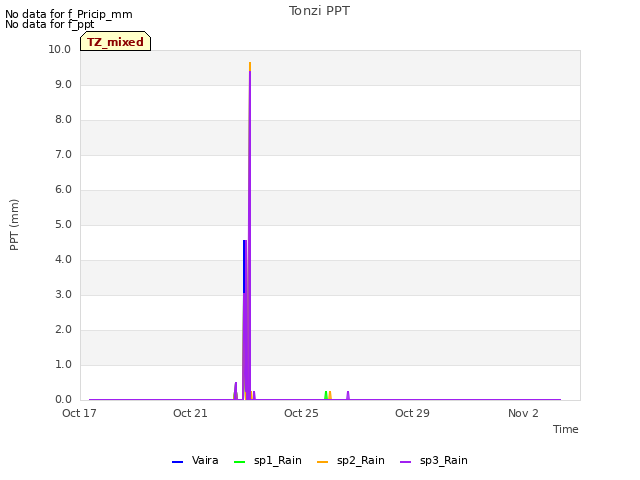Click the 4.0 y-axis tick label
Viewport: 640px width, 480px height.
[x=63, y=260]
